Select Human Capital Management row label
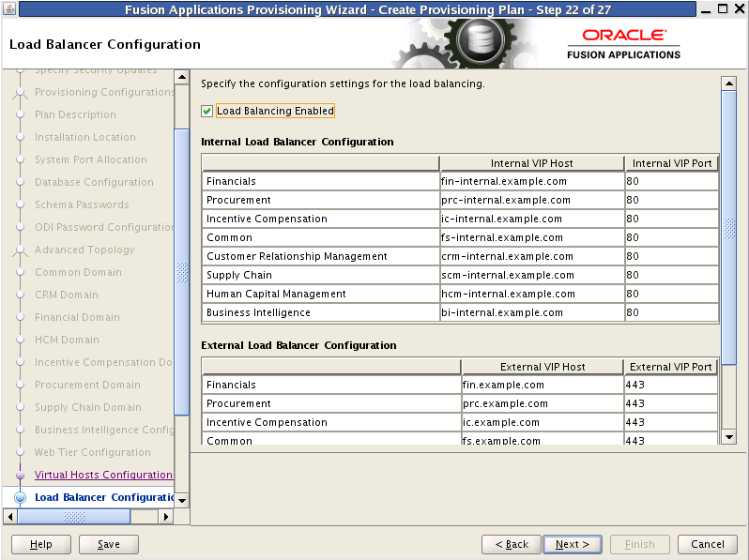749x560 pixels. 276,294
